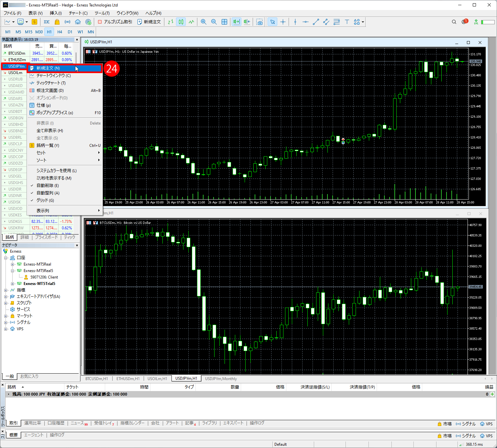Viewport: 497px width, 448px height.
Task: Close the 気配値表示 panel
Action: (x=77, y=39)
